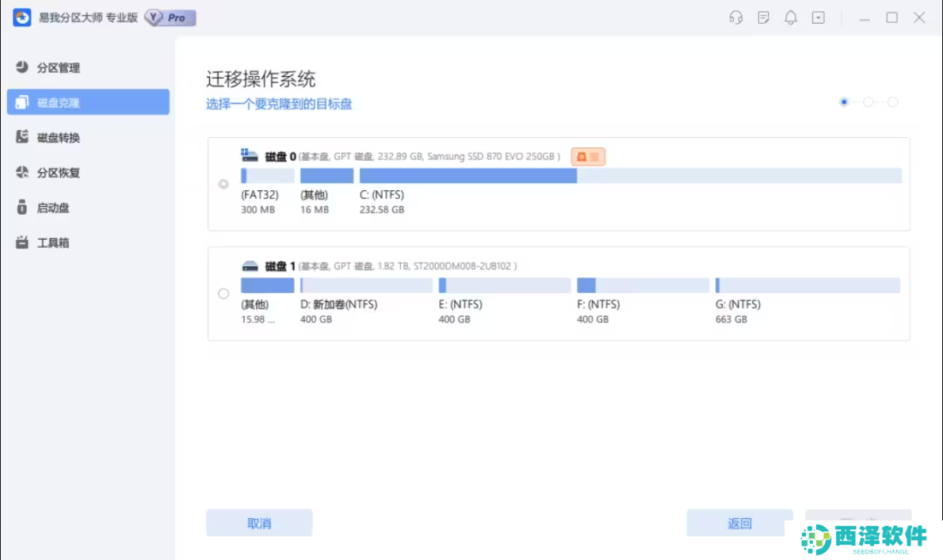Click the second step indicator dot
This screenshot has height=560, width=943.
(868, 102)
